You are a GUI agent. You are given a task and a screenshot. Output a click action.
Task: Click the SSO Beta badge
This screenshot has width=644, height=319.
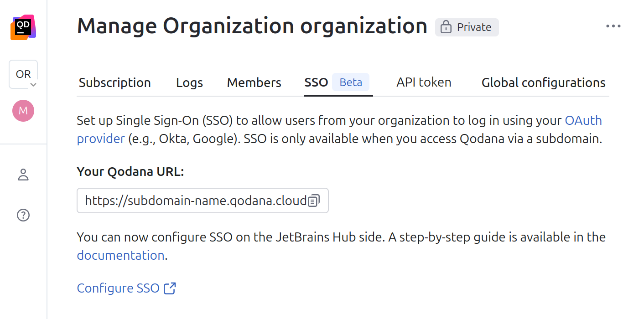pos(351,82)
